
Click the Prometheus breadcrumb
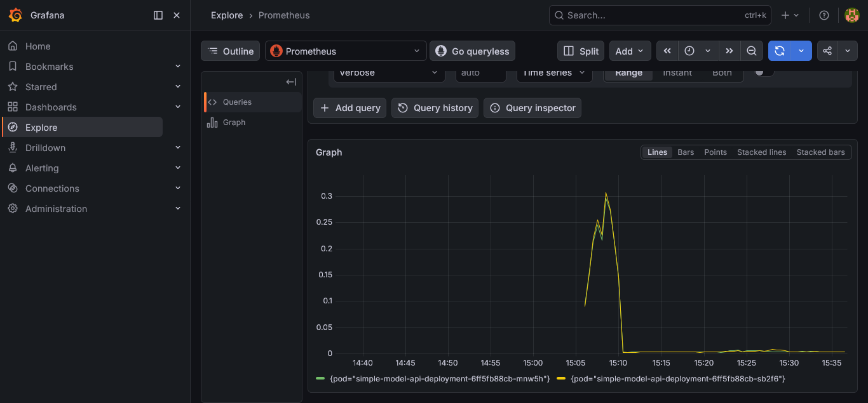click(284, 15)
